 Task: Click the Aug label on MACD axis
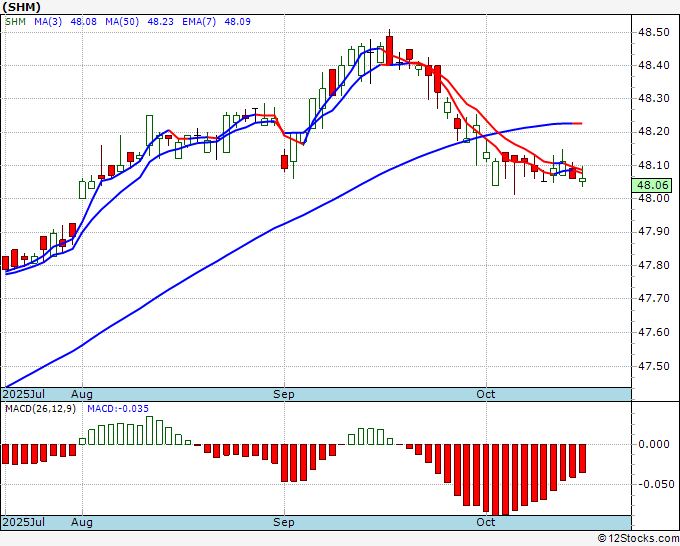[82, 522]
